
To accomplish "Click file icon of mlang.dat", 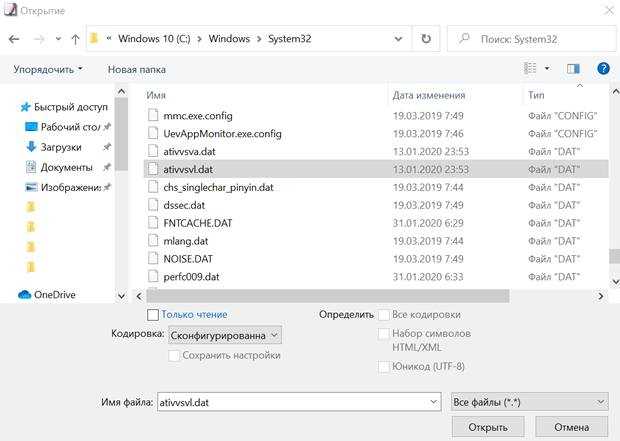I will (x=153, y=241).
